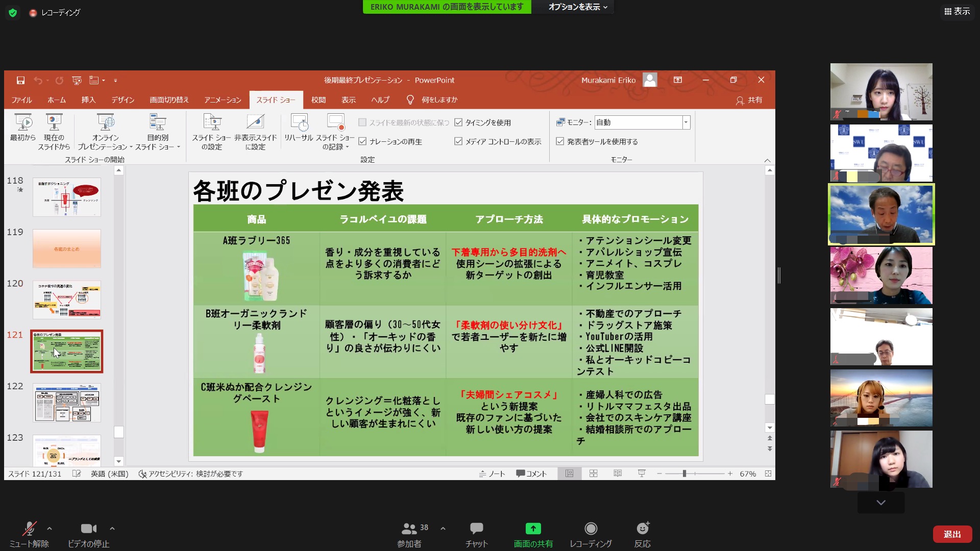Click the Undo arrow icon
Image resolution: width=980 pixels, height=551 pixels.
(x=38, y=80)
